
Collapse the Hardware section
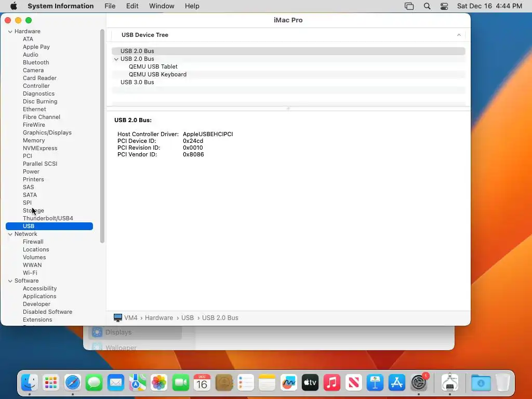[10, 32]
